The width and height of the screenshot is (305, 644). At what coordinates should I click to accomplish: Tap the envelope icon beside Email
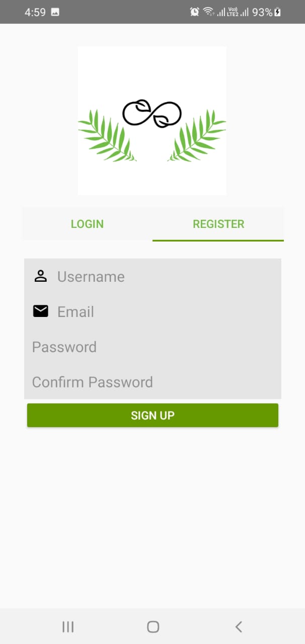(40, 311)
